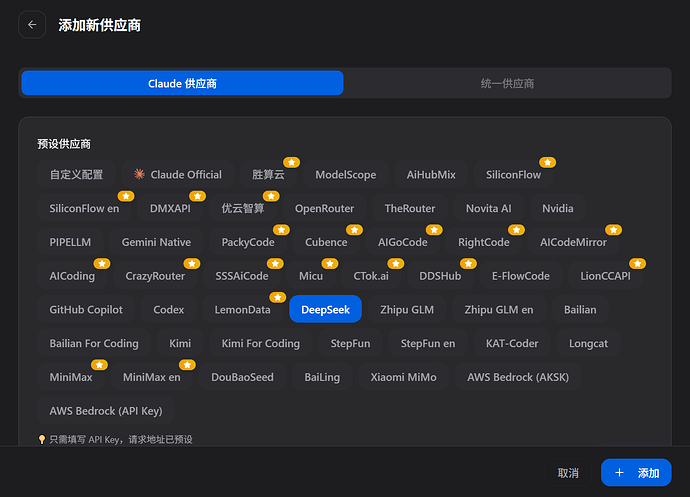The image size is (690, 497).
Task: Choose AWS Bedrock (AKSK) preset
Action: [x=518, y=377]
